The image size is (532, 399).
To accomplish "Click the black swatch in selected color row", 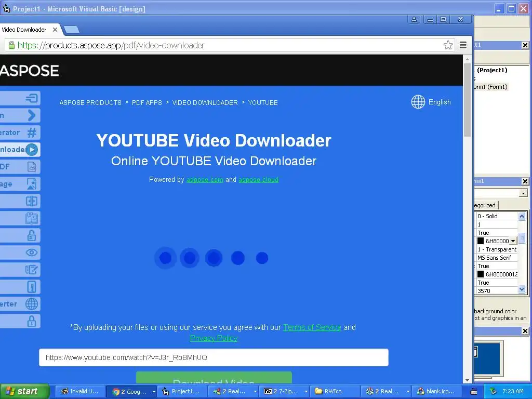I will coord(481,241).
